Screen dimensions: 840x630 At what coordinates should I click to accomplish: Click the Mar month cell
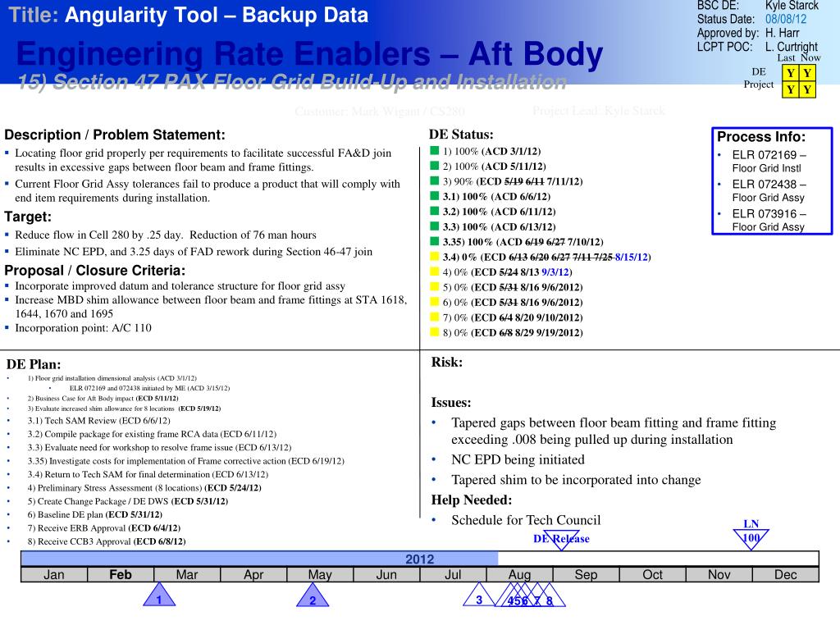pyautogui.click(x=187, y=575)
